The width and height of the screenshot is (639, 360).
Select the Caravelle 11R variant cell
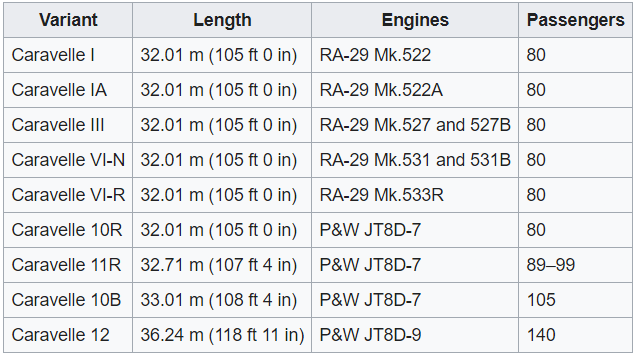[x=68, y=265]
